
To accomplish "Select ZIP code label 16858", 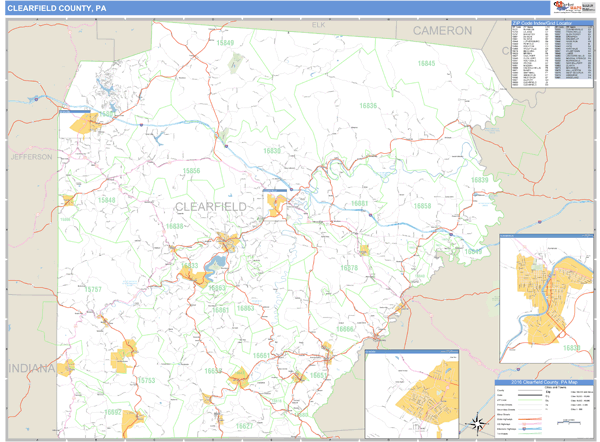I will click(422, 206).
